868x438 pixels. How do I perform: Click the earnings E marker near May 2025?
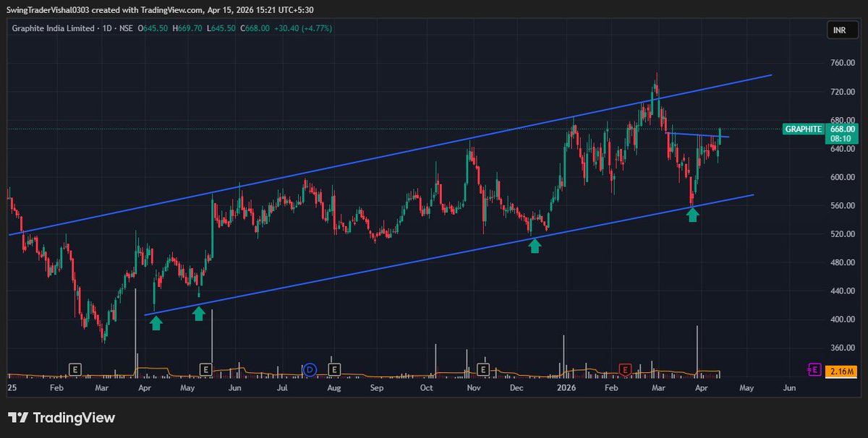[x=205, y=369]
